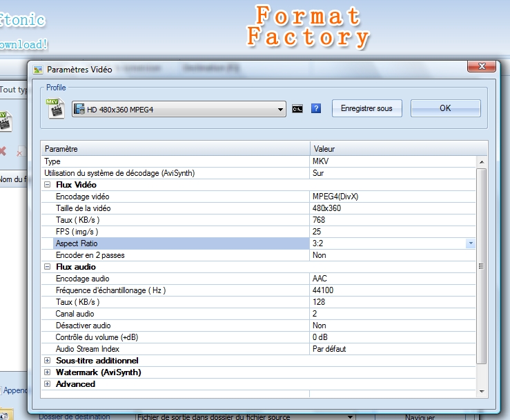Click Naviguer button in background window
The height and width of the screenshot is (420, 510).
point(420,417)
